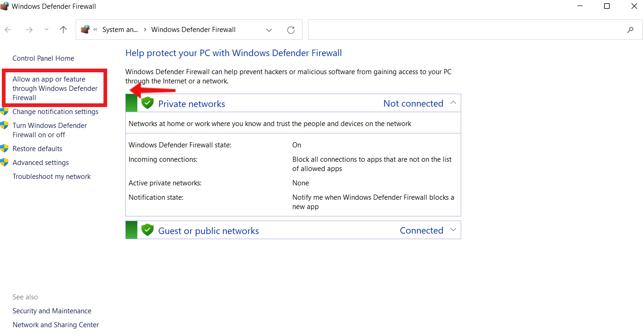Click 'Active private networks:' label
Image resolution: width=644 pixels, height=336 pixels.
(165, 183)
